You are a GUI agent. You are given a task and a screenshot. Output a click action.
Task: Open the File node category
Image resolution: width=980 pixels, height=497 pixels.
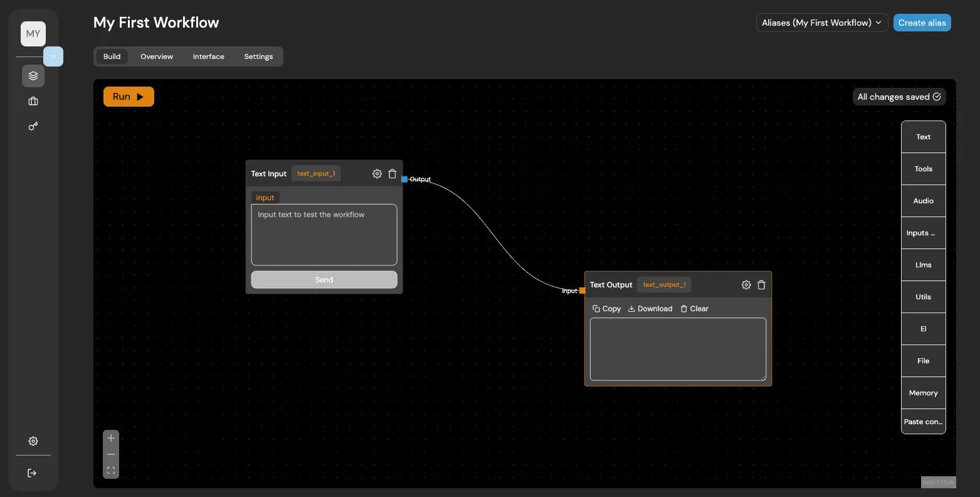point(924,361)
